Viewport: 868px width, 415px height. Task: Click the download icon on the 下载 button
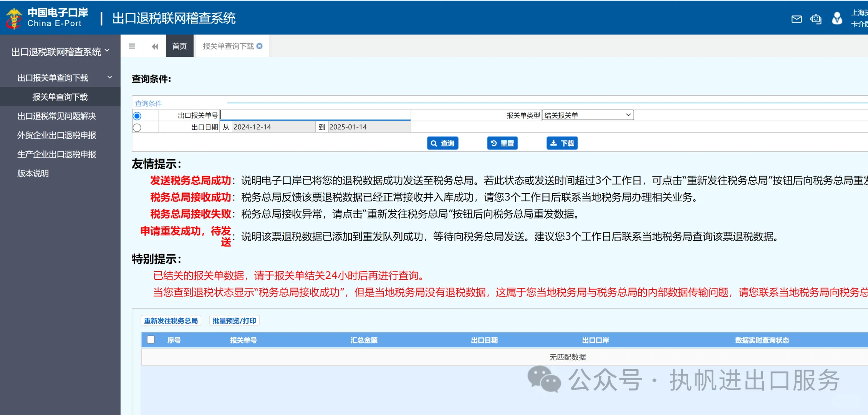553,143
